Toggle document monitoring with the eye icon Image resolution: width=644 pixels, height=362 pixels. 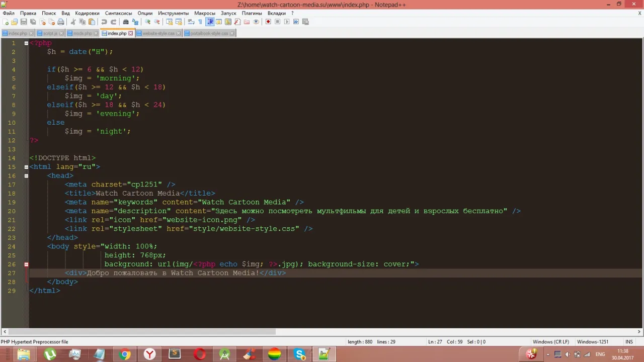coord(257,22)
